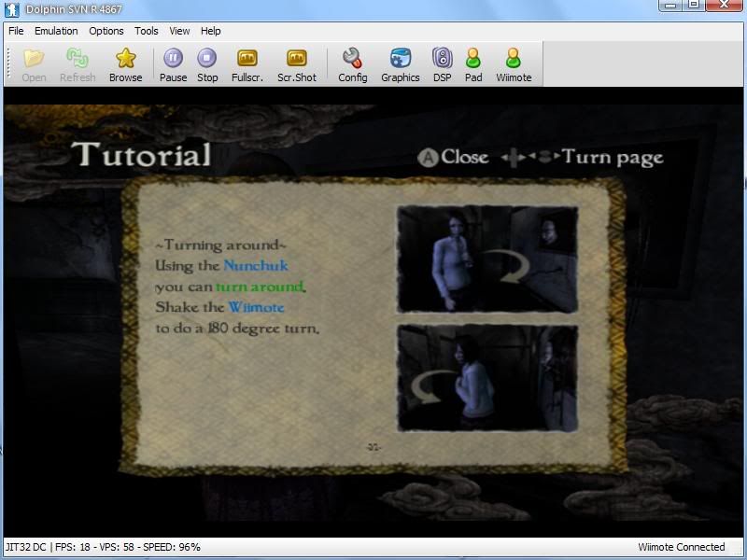
Task: Open the Emulation menu
Action: point(56,31)
